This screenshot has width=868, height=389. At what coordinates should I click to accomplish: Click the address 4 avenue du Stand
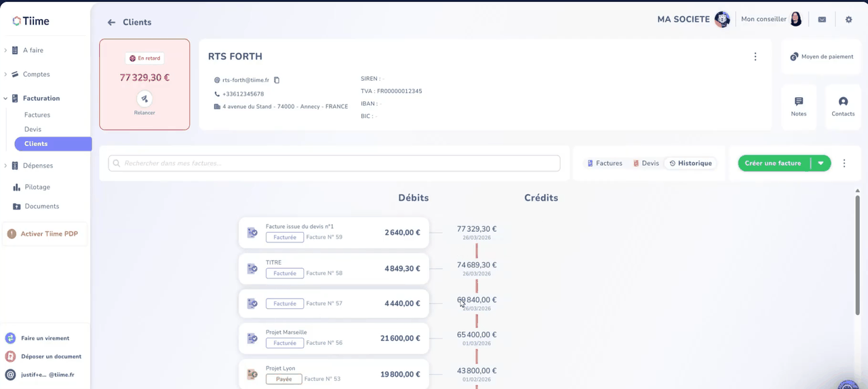pyautogui.click(x=285, y=107)
